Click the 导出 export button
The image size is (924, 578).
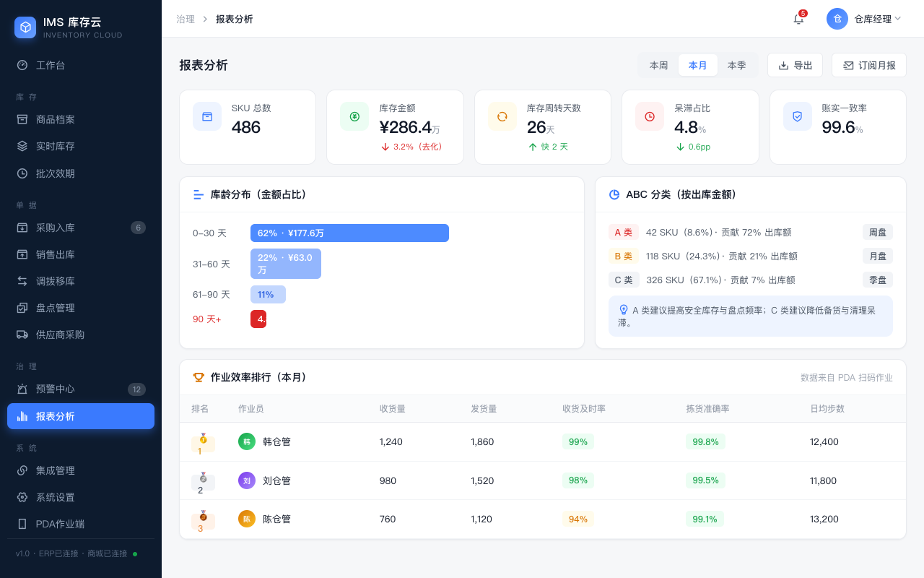point(795,65)
